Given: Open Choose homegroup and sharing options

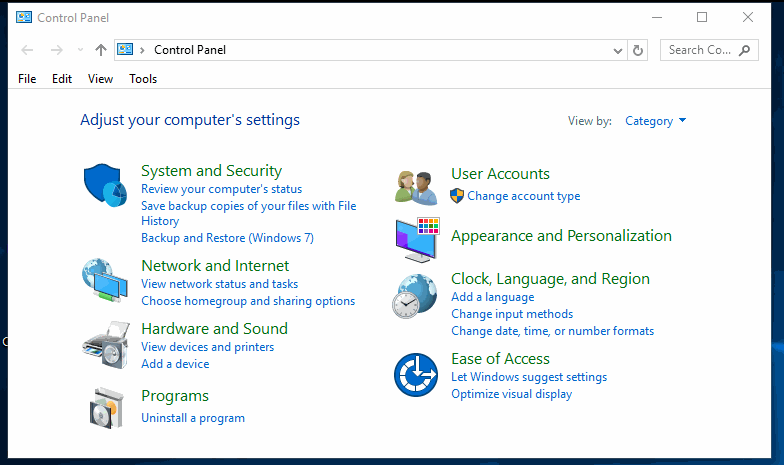Looking at the screenshot, I should [248, 301].
